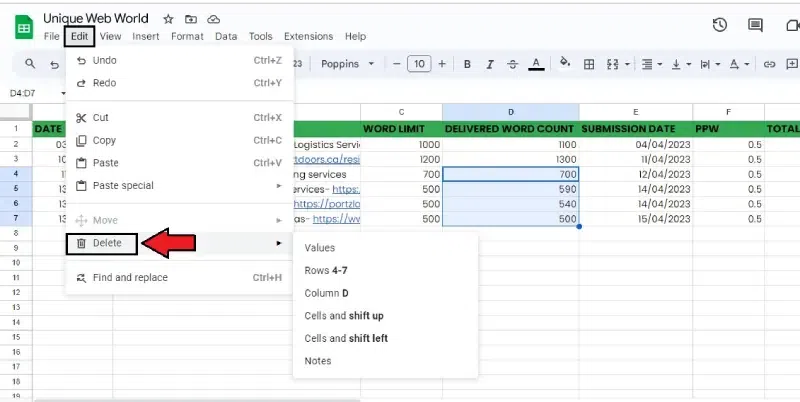This screenshot has height=402, width=800.
Task: Click Delete in the Edit menu
Action: click(180, 243)
